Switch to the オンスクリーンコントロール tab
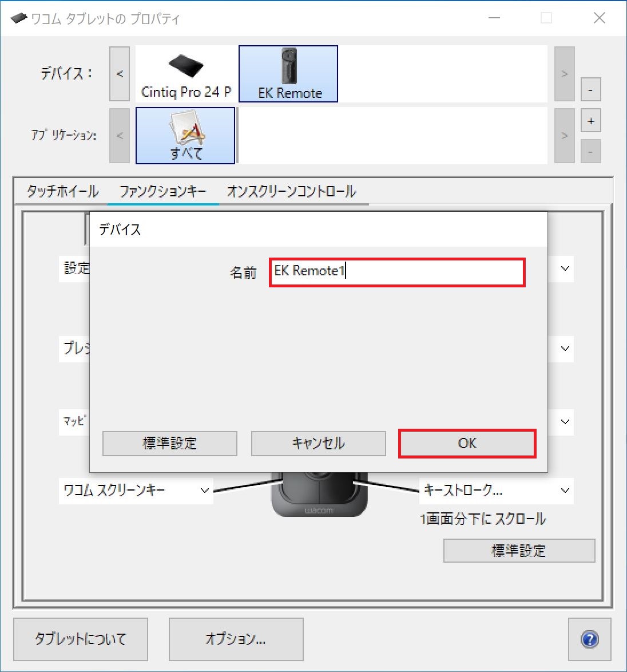627x672 pixels. point(291,191)
